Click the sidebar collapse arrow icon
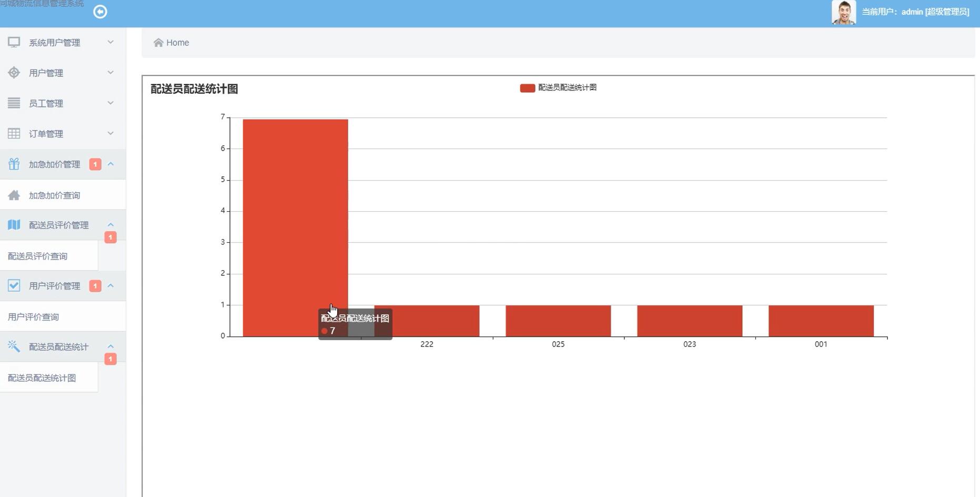The height and width of the screenshot is (497, 980). (100, 12)
